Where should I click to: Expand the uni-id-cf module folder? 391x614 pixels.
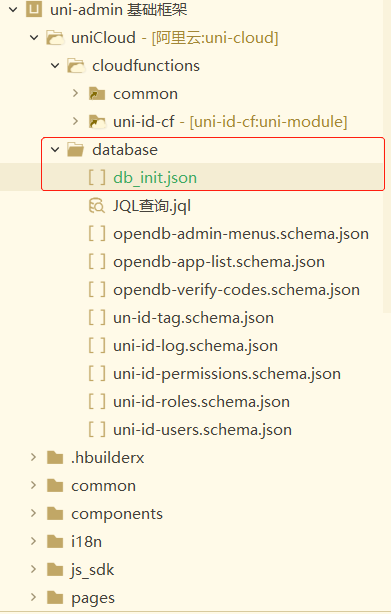[76, 121]
